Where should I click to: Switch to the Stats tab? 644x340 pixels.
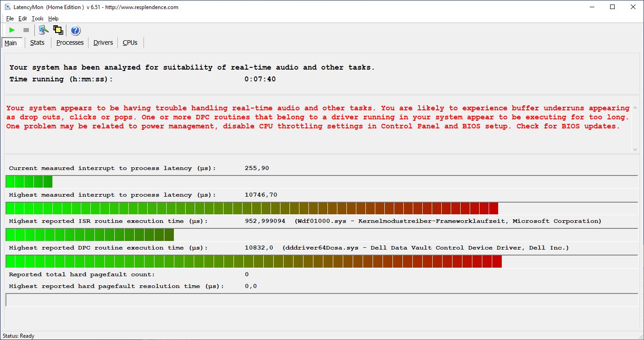tap(37, 42)
